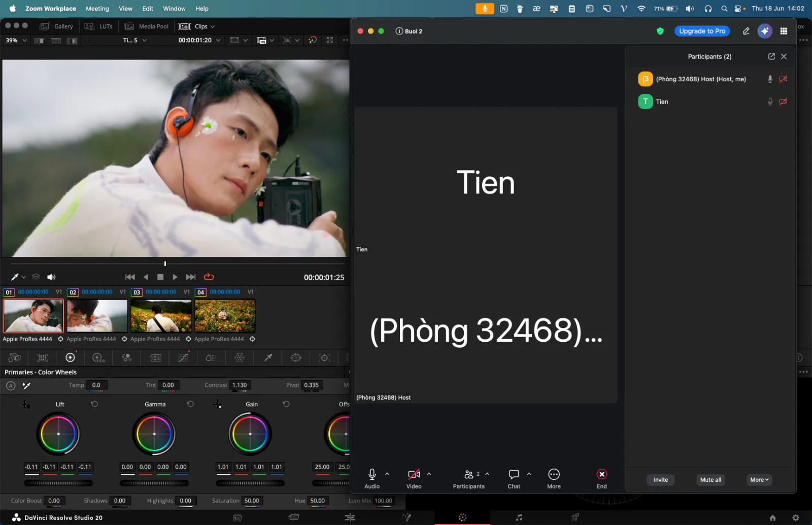Viewport: 812px width, 525px height.
Task: Click the Lift master wheel slider
Action: point(58,483)
